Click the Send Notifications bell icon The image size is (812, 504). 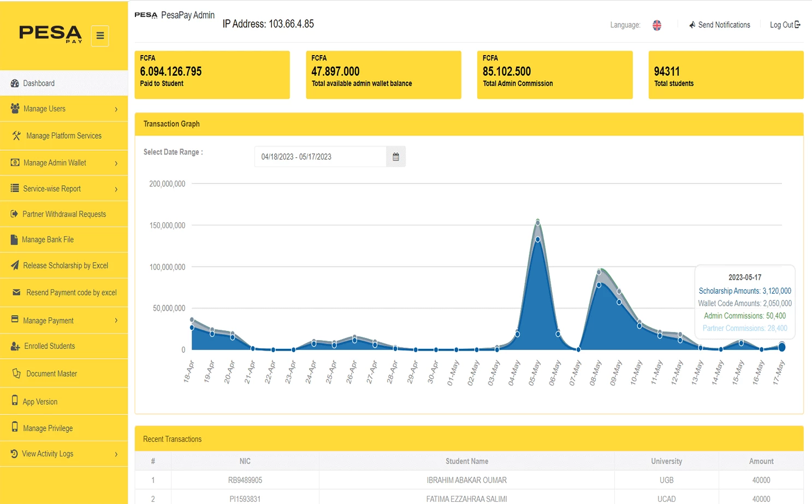coord(691,25)
